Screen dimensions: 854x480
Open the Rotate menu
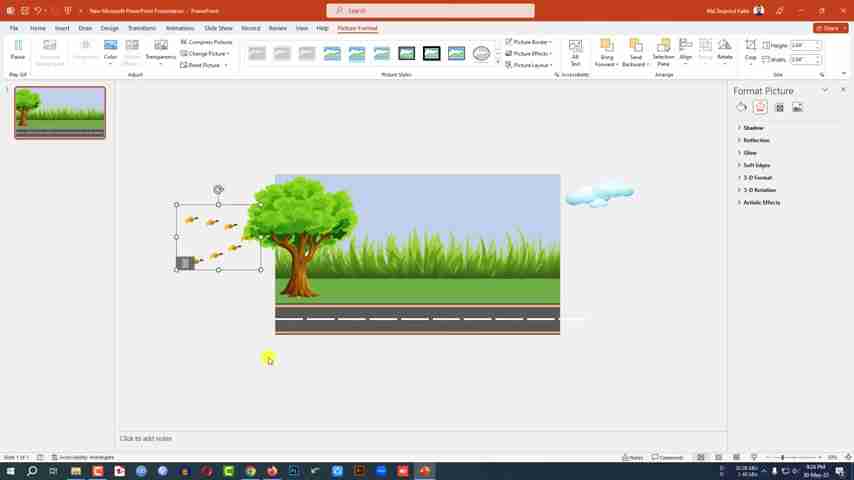[724, 50]
